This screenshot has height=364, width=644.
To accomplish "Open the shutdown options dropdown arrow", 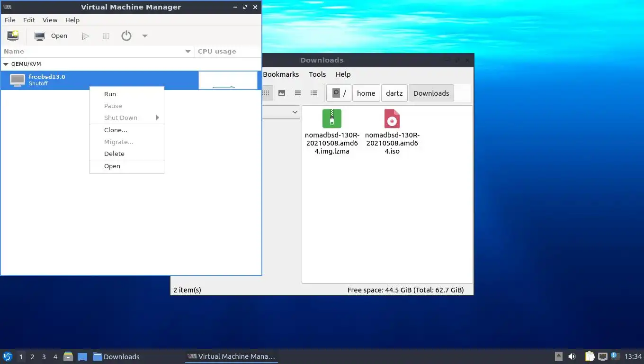I will (145, 36).
